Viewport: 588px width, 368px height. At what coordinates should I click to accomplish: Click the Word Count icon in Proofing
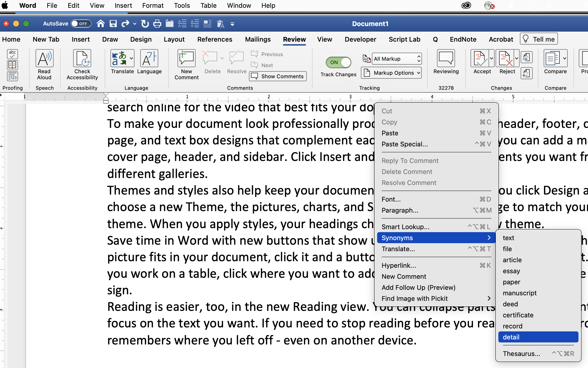coord(12,77)
